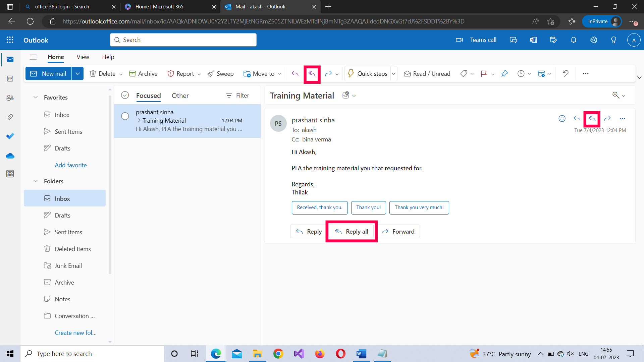The height and width of the screenshot is (362, 644).
Task: Open Deleted Items folder
Action: tap(65, 249)
